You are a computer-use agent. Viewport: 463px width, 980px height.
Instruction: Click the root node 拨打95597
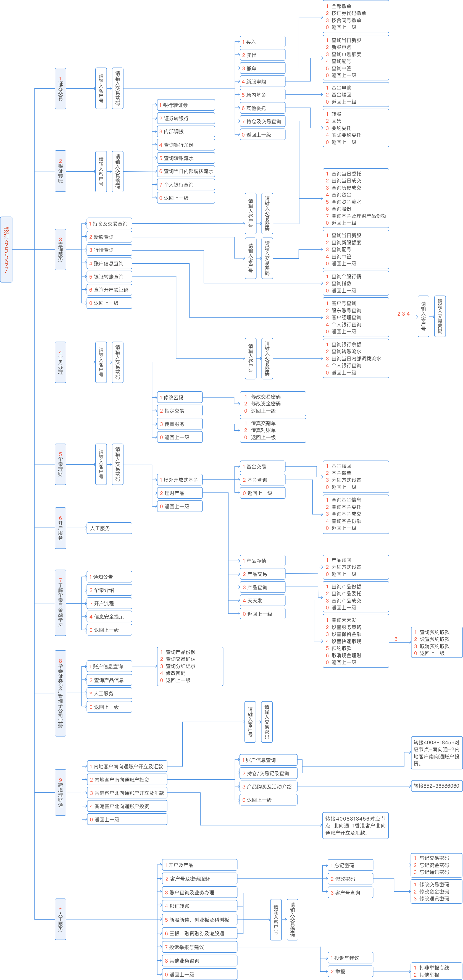6,250
